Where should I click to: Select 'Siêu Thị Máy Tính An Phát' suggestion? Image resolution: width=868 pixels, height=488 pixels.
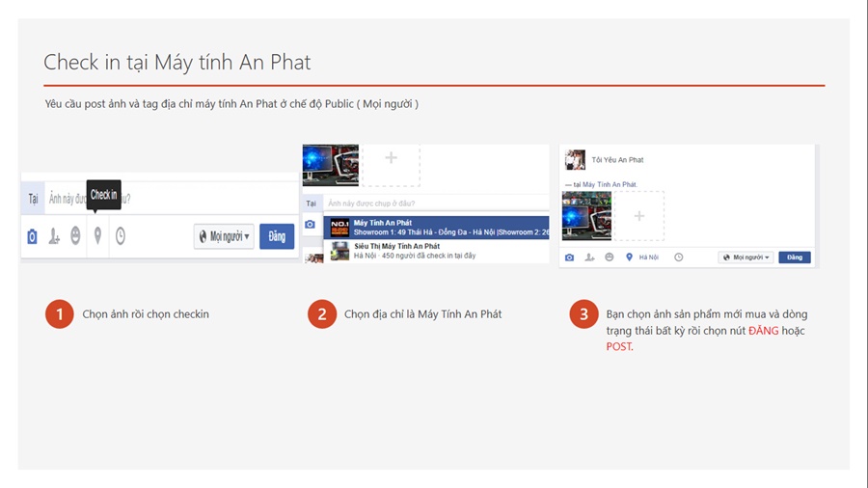[x=437, y=251]
